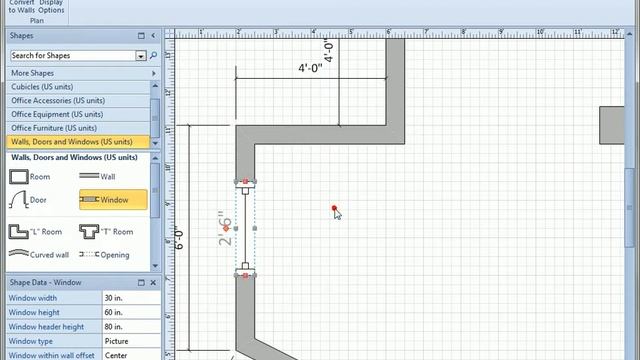
Task: Close the Shape Data - Window pane
Action: (x=153, y=282)
